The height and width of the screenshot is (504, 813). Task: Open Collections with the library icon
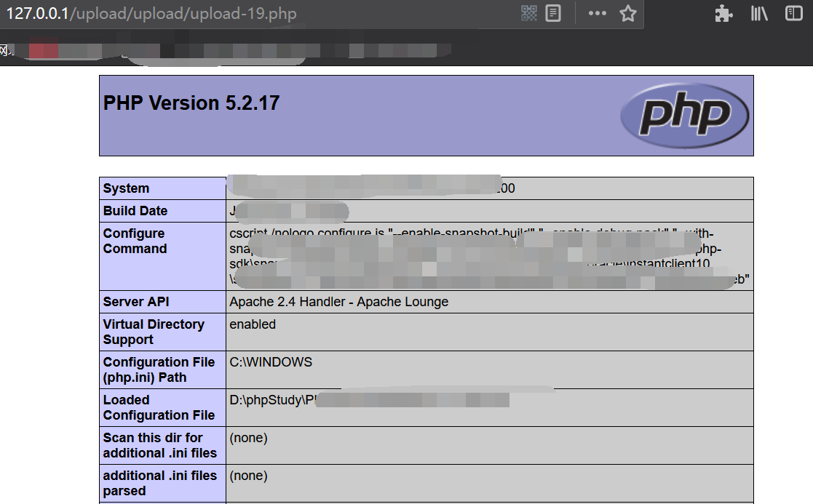point(758,13)
